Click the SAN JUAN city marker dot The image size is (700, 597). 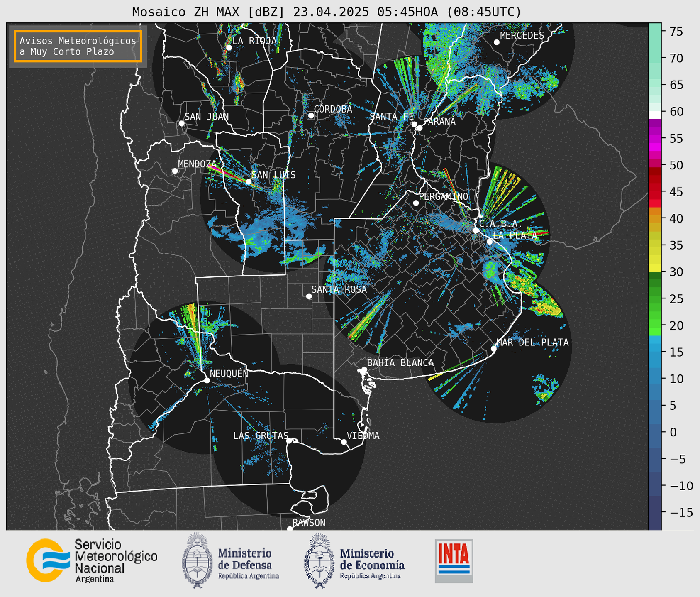coord(181,123)
